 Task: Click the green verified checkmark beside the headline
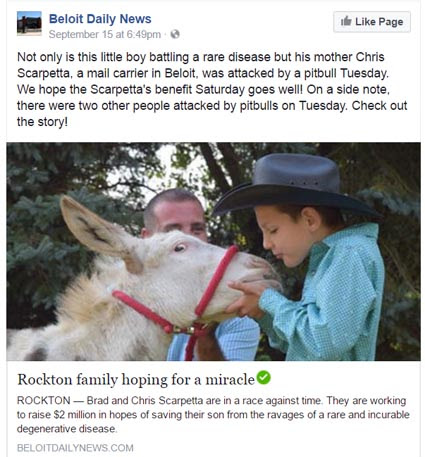264,378
